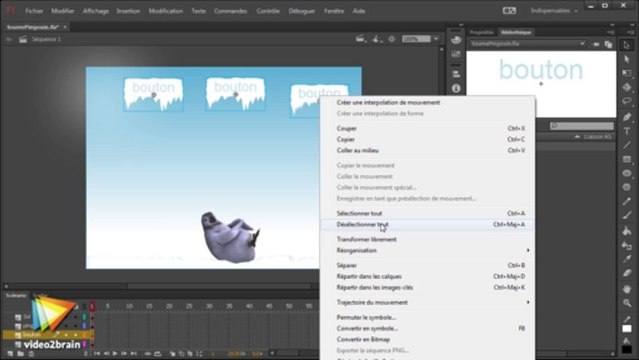This screenshot has height=360, width=639.
Task: Select the Selection arrow tool
Action: tap(627, 45)
